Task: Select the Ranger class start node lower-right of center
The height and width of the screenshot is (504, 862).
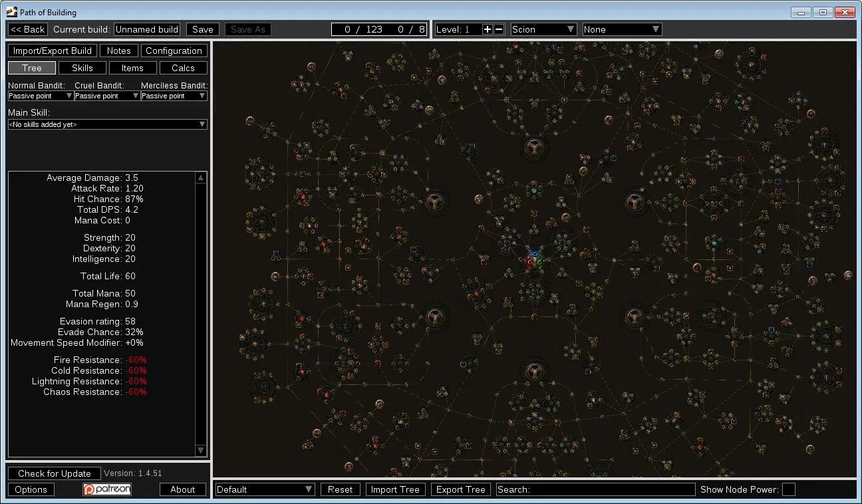Action: pyautogui.click(x=634, y=316)
